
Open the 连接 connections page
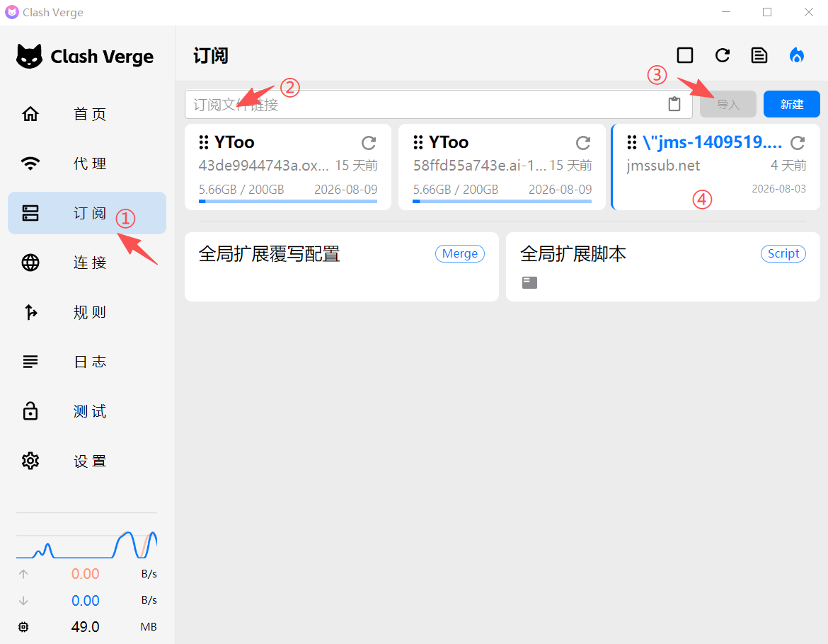86,263
